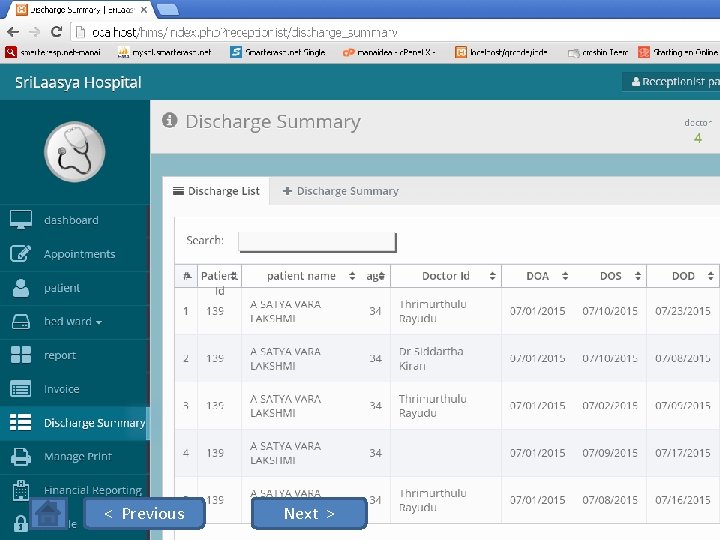Open the Receptionist panel button
720x540 pixels.
672,82
